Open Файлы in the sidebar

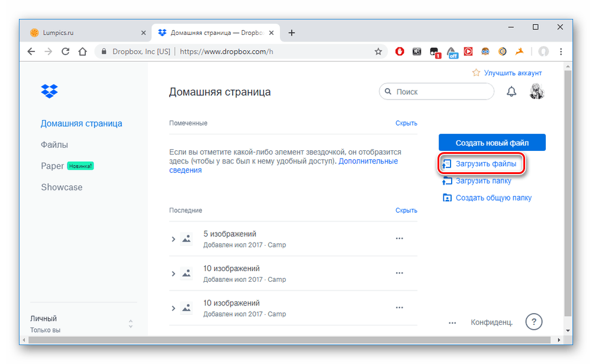(x=54, y=144)
